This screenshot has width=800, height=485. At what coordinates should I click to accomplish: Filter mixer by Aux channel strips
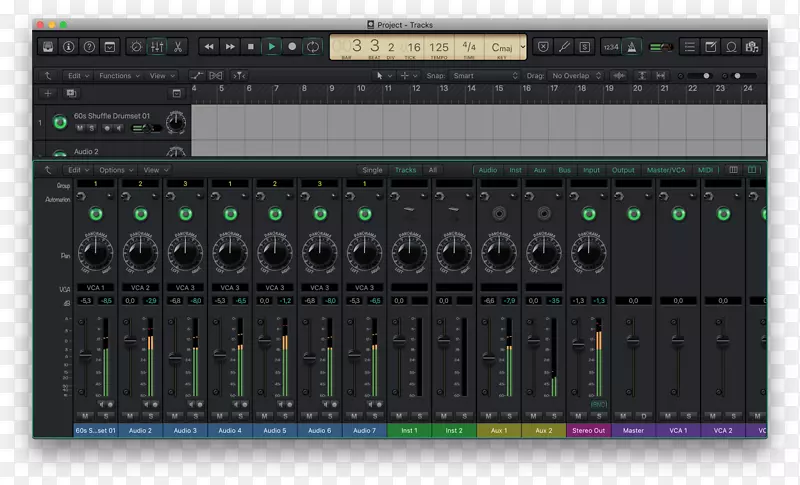[x=540, y=170]
